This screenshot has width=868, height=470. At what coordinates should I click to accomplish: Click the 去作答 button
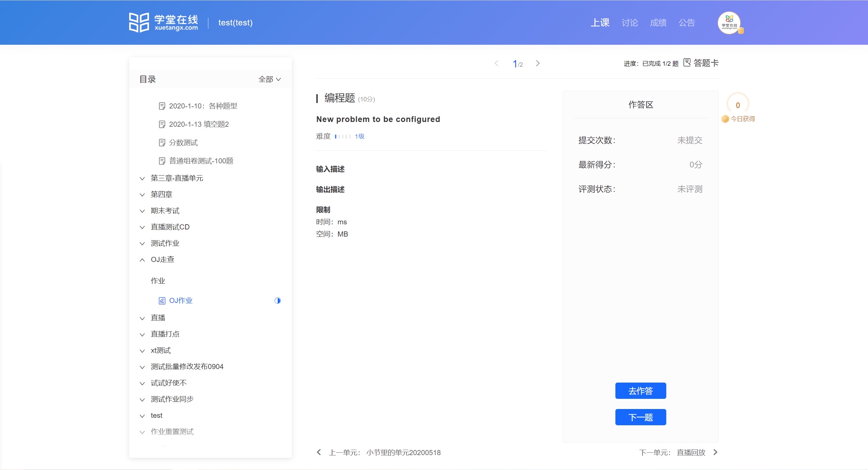click(640, 391)
